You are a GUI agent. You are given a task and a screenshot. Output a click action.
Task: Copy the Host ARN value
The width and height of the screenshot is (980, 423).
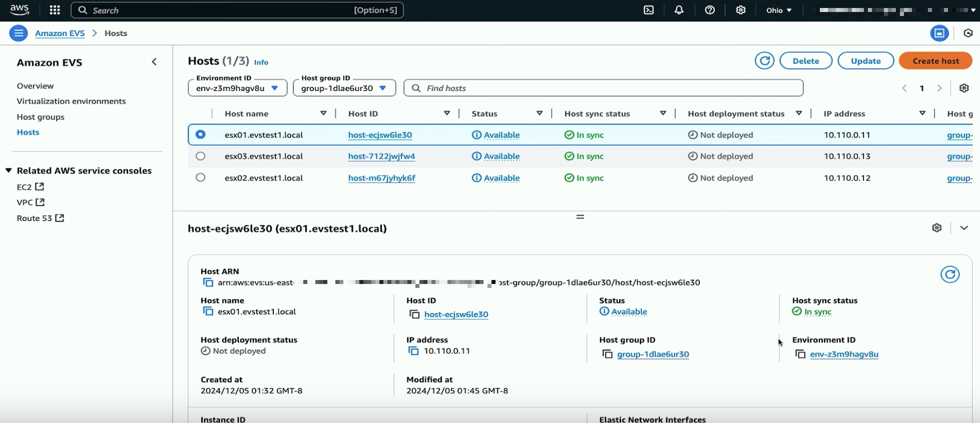pyautogui.click(x=208, y=282)
